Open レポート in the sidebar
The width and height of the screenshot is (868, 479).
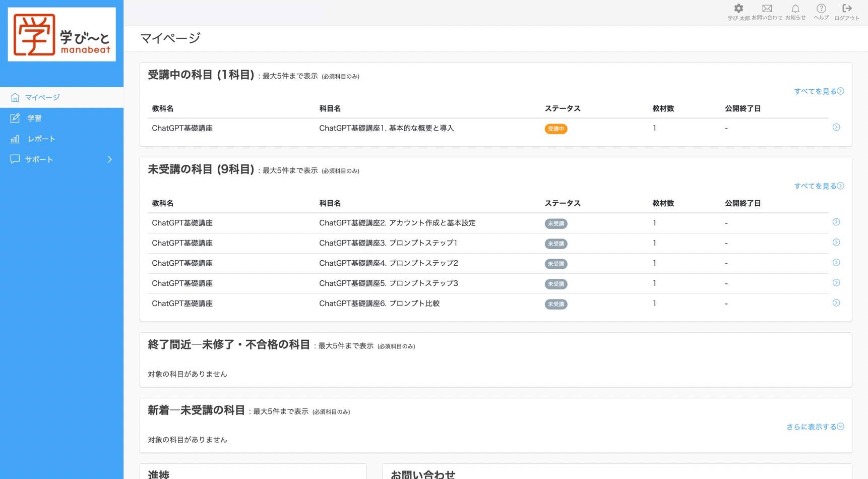coord(41,139)
